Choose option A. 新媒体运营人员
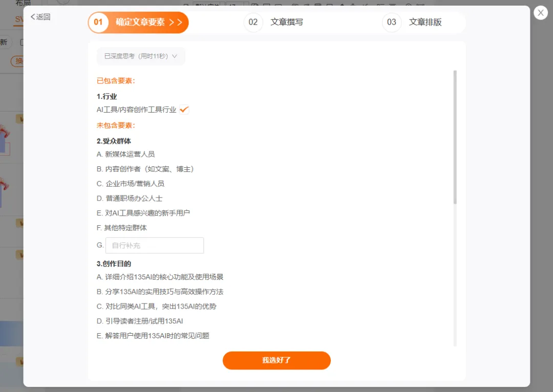Screen dimensions: 553x392 125,154
